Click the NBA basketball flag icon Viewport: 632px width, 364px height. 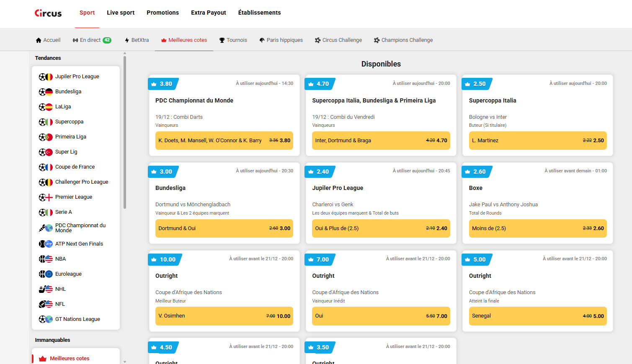(46, 259)
